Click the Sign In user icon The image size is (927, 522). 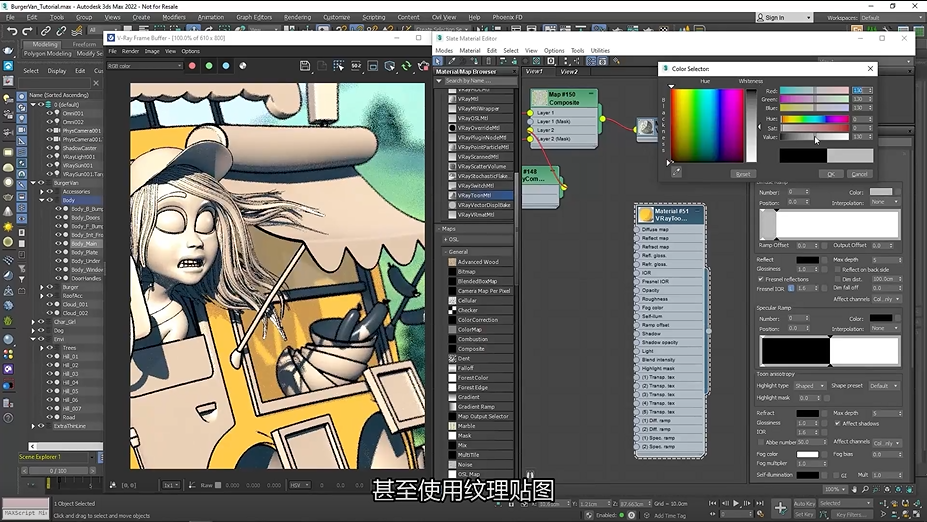pyautogui.click(x=760, y=18)
